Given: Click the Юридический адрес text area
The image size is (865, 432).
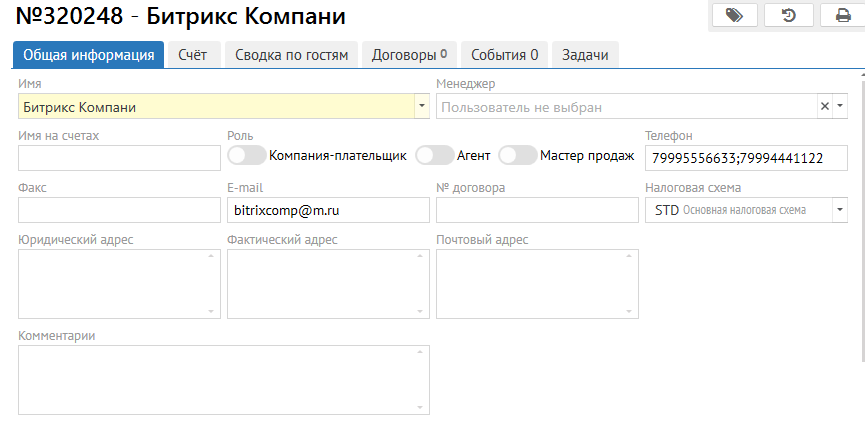Looking at the screenshot, I should click(x=119, y=285).
